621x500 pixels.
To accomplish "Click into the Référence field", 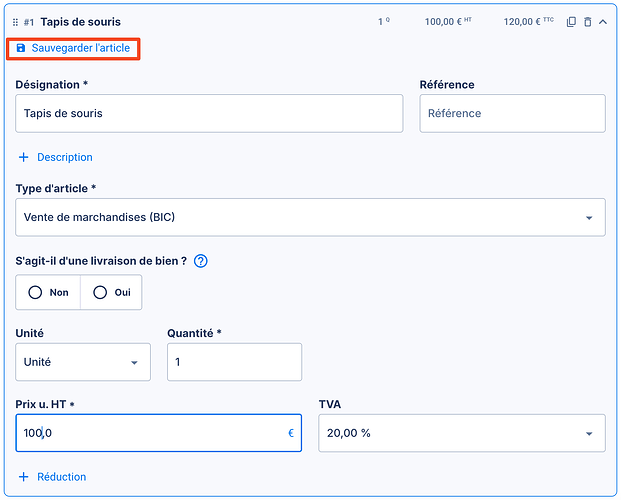I will pyautogui.click(x=512, y=114).
